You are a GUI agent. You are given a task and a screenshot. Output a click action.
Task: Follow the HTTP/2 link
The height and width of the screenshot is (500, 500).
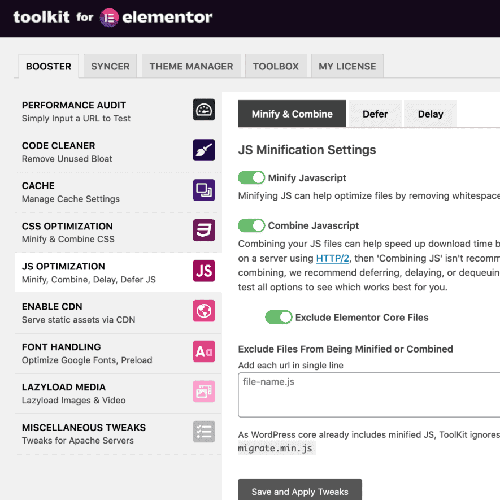332,258
